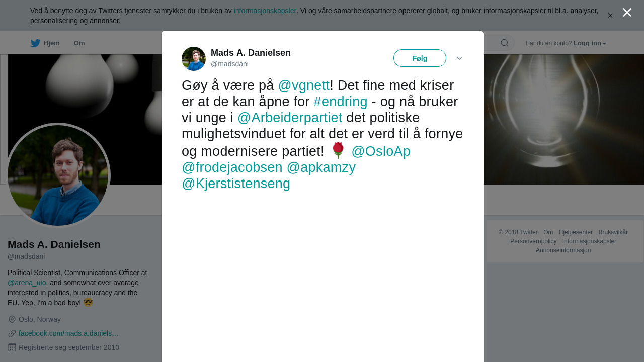Click the search magnifier icon
This screenshot has width=644, height=362.
click(x=505, y=43)
